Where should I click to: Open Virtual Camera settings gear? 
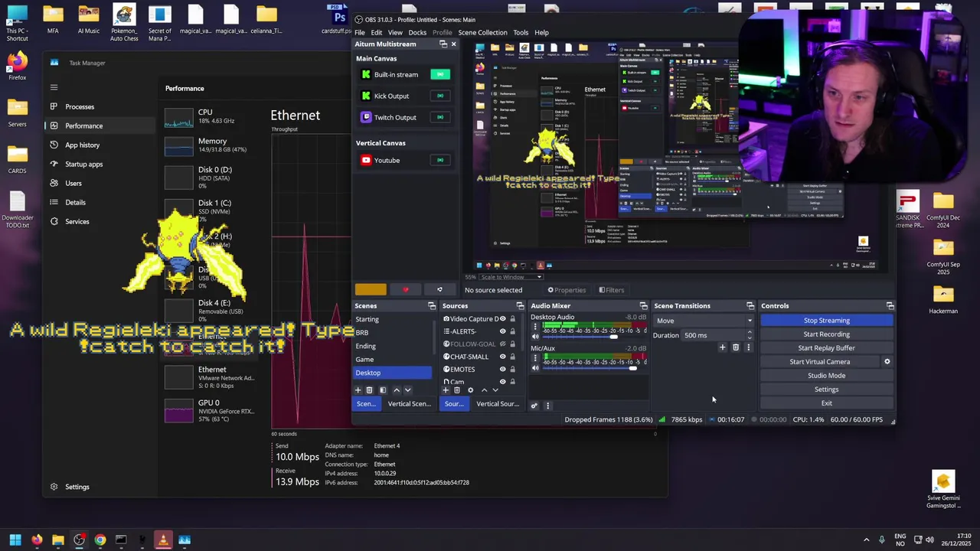click(887, 362)
